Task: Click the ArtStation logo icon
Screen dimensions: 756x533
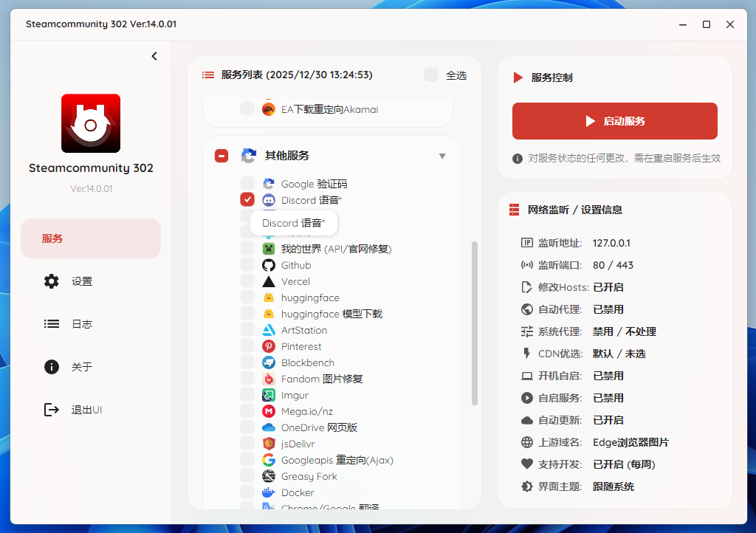Action: pos(269,330)
